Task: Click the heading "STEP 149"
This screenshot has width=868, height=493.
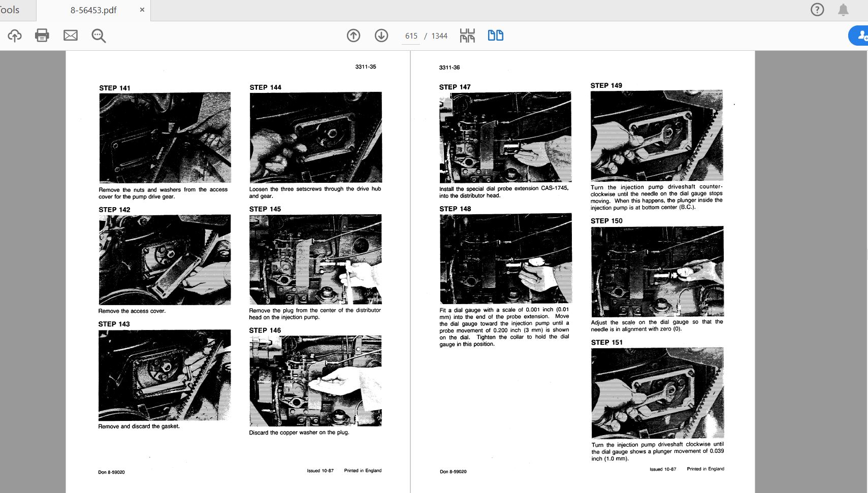Action: coord(606,85)
